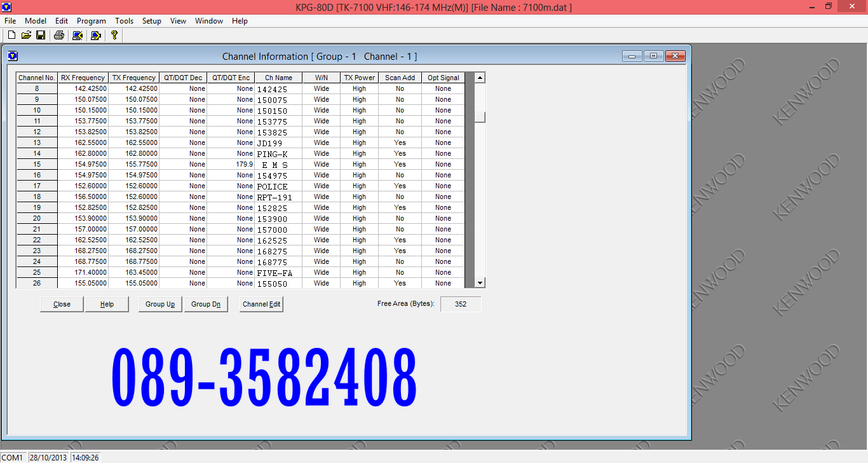Select the channel number 26 row header

[x=37, y=284]
